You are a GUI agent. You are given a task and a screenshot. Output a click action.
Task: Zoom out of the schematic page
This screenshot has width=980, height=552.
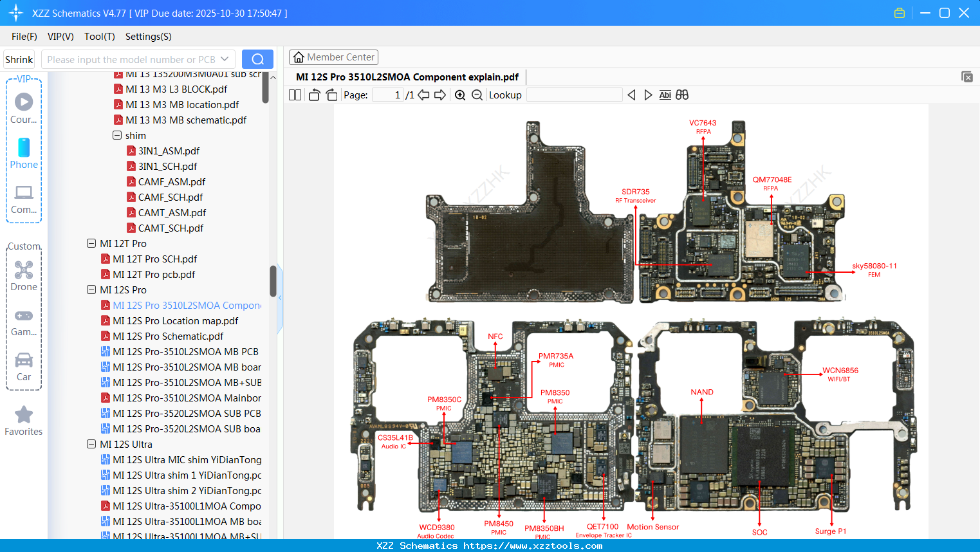click(x=477, y=95)
